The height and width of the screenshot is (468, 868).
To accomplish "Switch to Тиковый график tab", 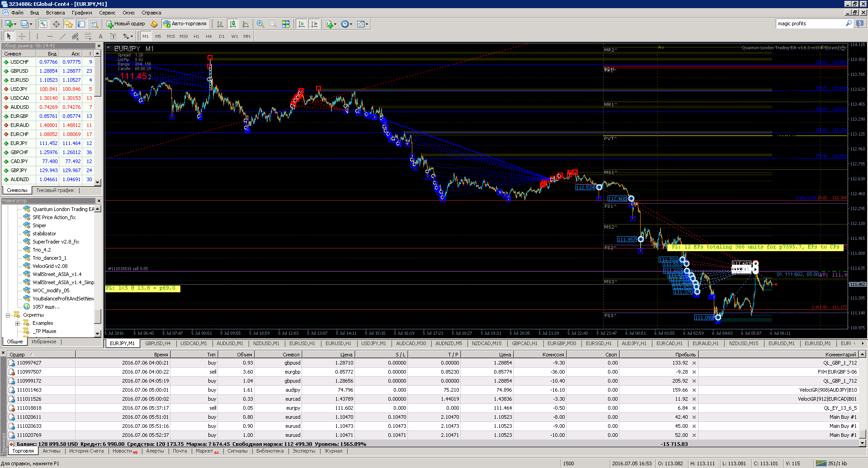I will [55, 190].
